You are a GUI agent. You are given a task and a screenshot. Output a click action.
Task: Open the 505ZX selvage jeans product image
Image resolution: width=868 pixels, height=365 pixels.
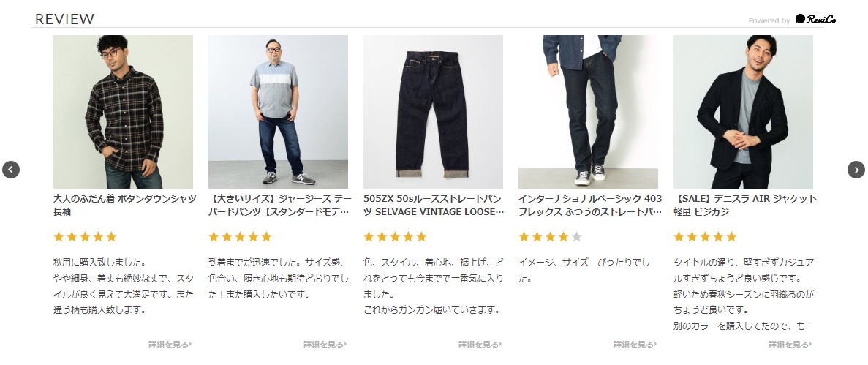434,112
